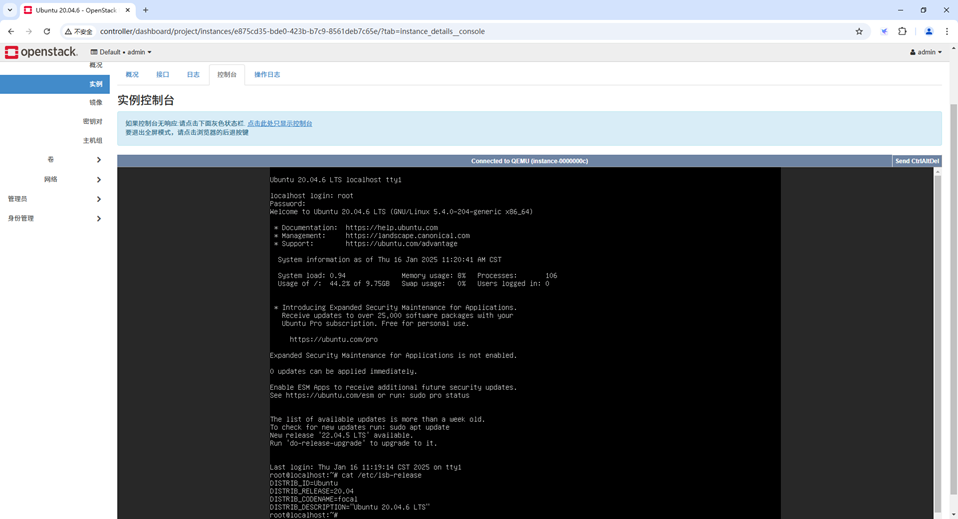Switch to the 日志 tab
958x519 pixels.
coord(193,75)
